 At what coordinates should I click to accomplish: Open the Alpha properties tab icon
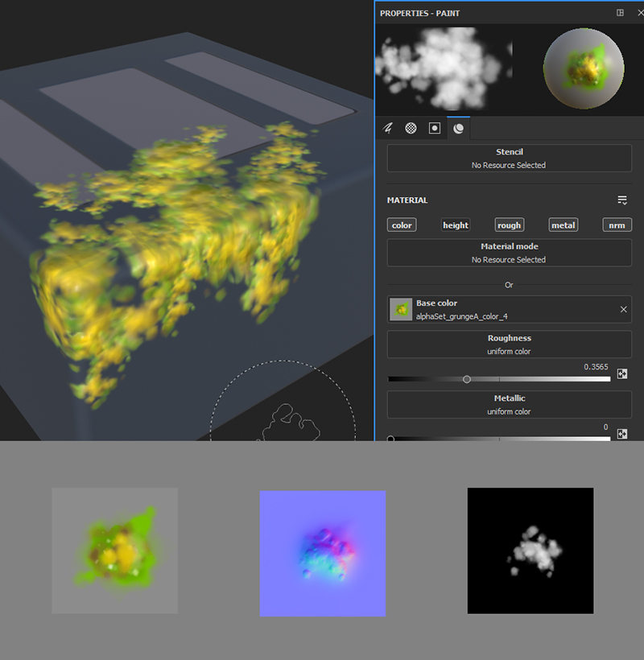tap(411, 128)
